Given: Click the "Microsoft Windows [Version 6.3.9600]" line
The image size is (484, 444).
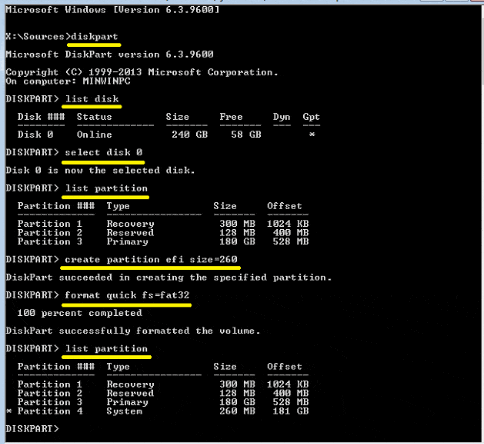Looking at the screenshot, I should point(113,10).
